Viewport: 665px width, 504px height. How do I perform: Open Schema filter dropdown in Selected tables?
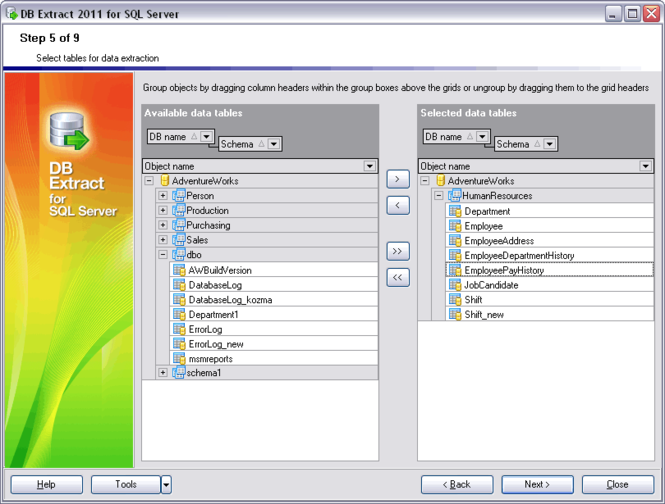point(550,144)
